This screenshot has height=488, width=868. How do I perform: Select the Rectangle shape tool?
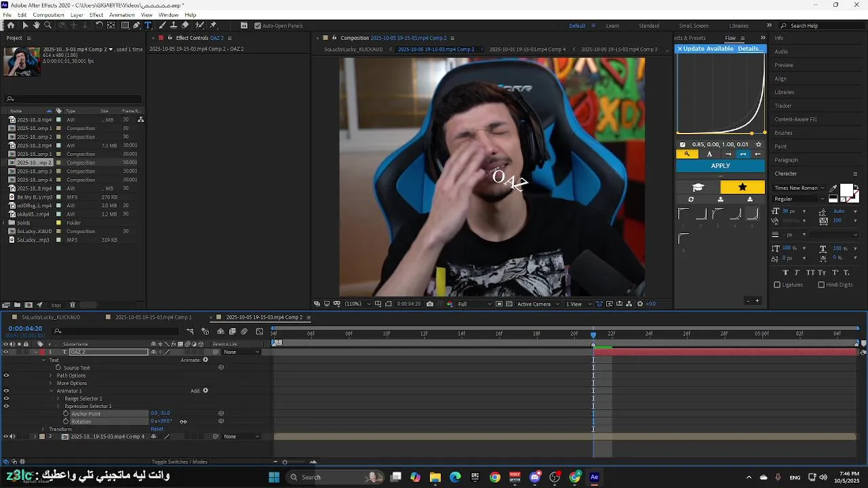coord(125,25)
